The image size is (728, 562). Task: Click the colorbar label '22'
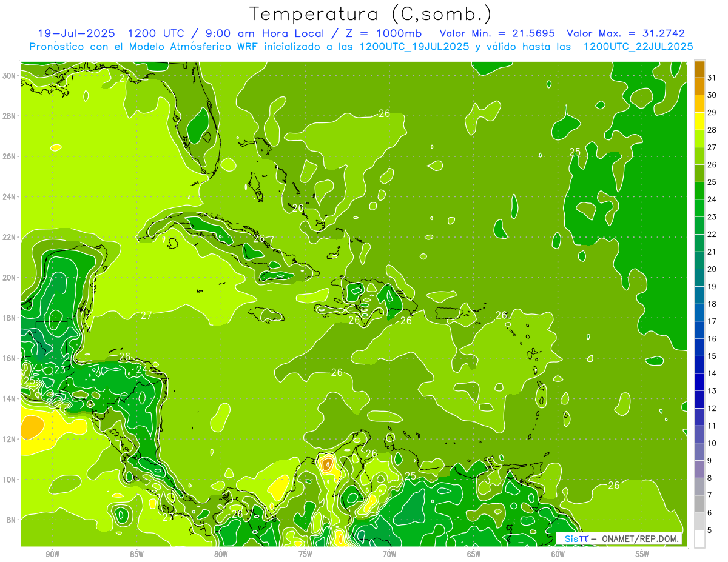coord(712,235)
